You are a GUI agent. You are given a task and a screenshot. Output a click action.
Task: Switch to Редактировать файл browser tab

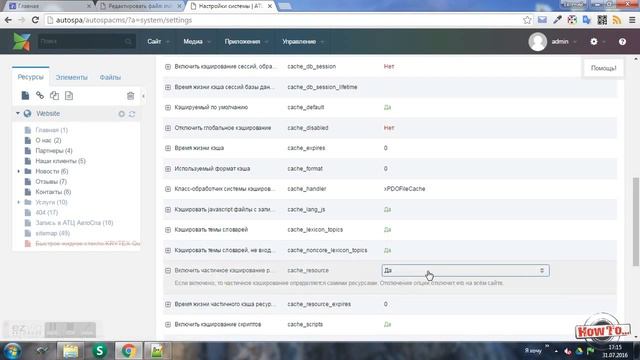[140, 6]
